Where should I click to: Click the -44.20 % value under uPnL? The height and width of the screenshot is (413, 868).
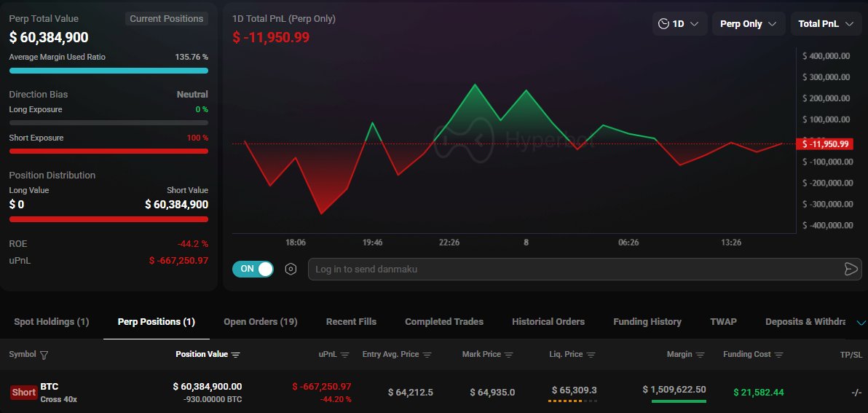tap(336, 399)
